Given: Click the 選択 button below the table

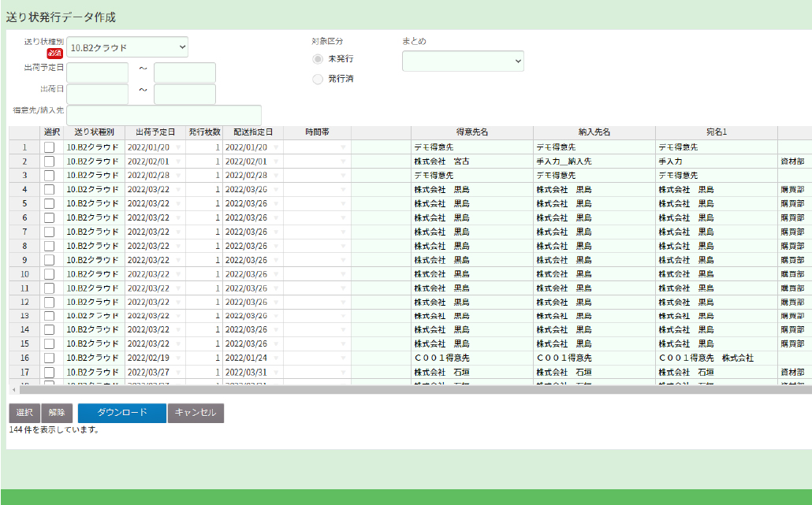Looking at the screenshot, I should tap(24, 413).
